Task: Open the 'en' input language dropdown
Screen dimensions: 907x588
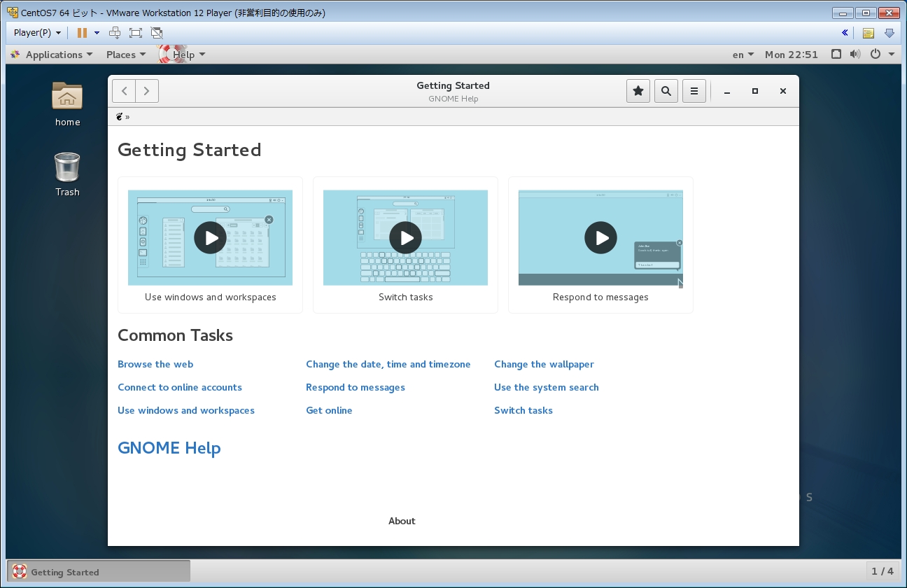Action: (743, 55)
